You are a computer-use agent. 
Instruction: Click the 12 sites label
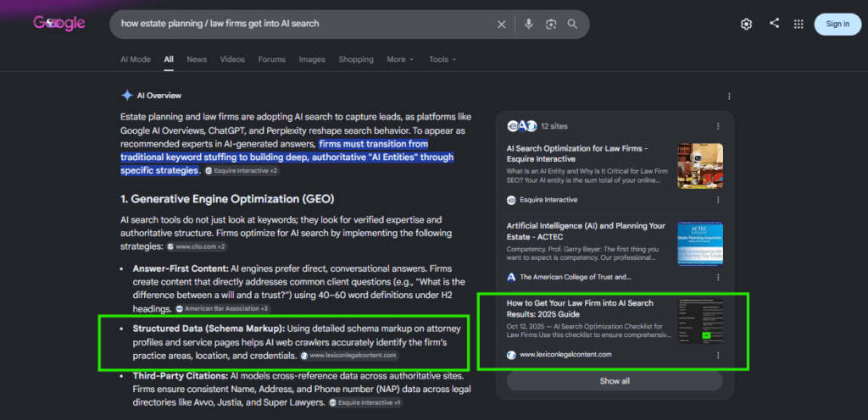(x=554, y=126)
